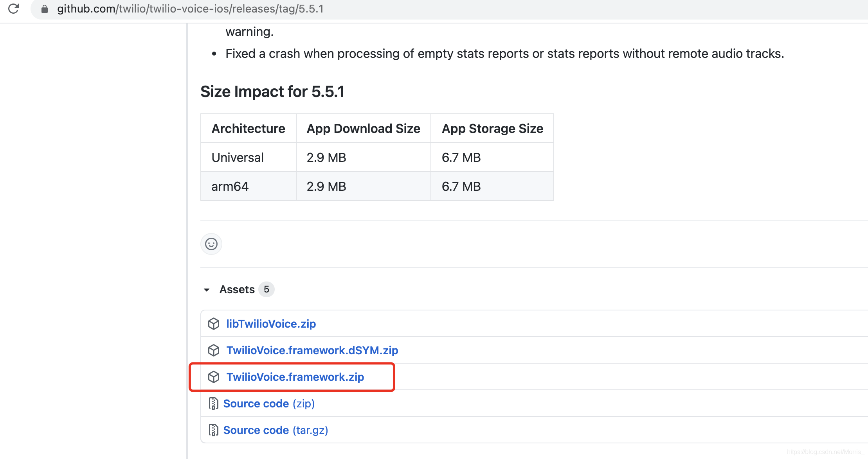
Task: Click the archive icon beside Source code (tar.gz)
Action: click(214, 430)
